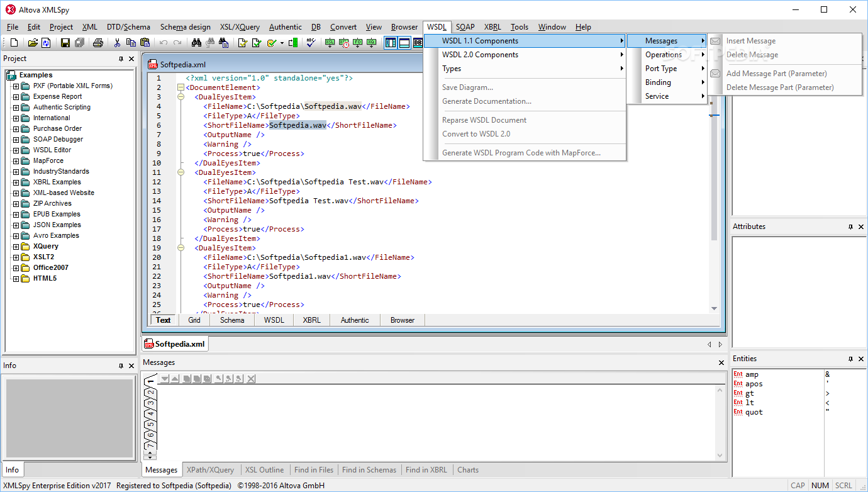Image resolution: width=868 pixels, height=492 pixels.
Task: Expand the Expense Report project folder
Action: coord(16,96)
